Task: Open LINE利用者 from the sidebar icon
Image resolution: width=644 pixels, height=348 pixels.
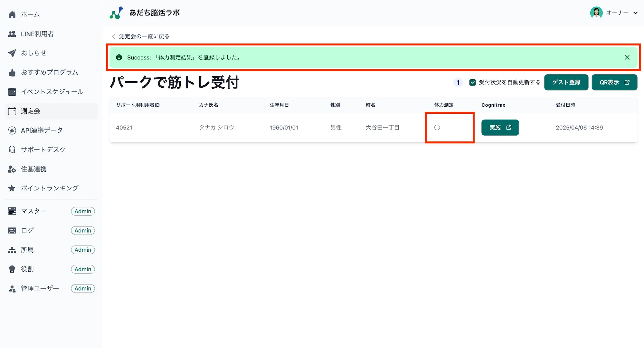Action: pyautogui.click(x=12, y=34)
